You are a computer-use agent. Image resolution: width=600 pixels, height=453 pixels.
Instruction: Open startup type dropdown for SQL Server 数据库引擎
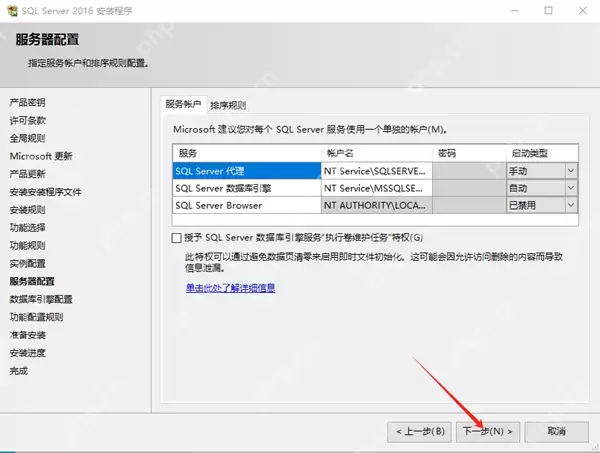[571, 188]
